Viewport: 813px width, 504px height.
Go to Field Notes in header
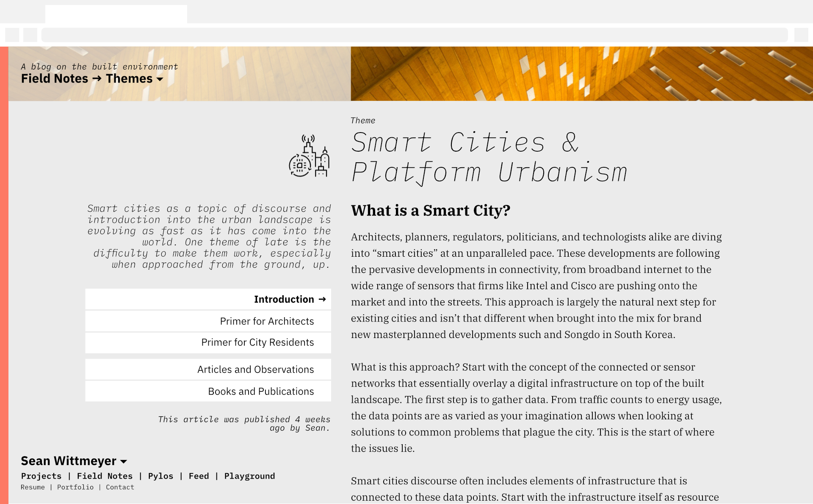tap(55, 79)
